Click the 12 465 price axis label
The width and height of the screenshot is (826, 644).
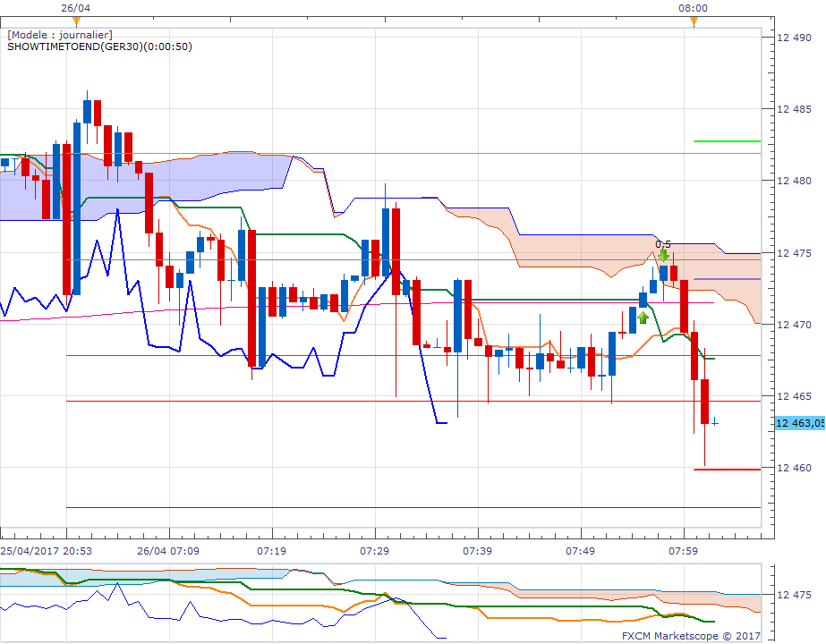click(795, 396)
